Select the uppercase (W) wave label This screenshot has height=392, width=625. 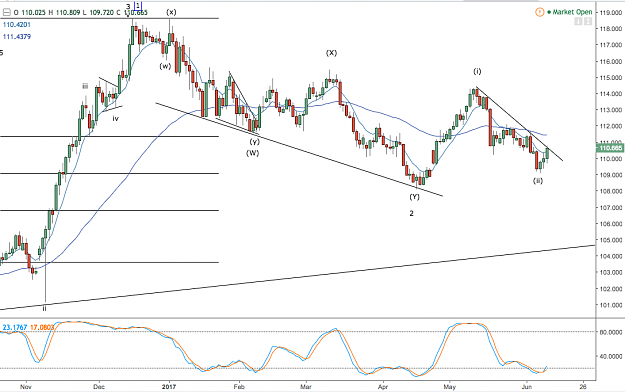[x=252, y=153]
